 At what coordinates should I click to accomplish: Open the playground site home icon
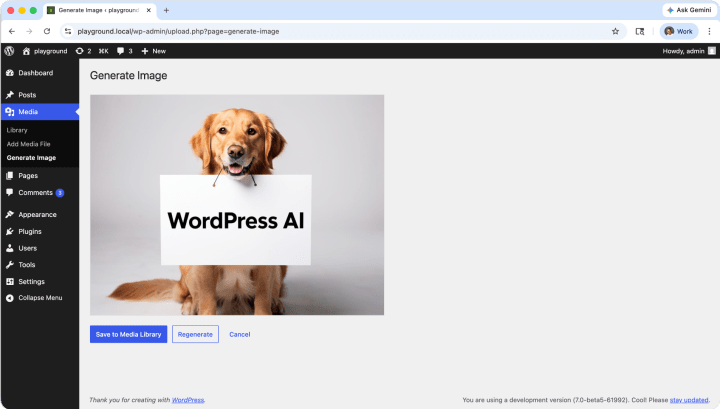[26, 51]
